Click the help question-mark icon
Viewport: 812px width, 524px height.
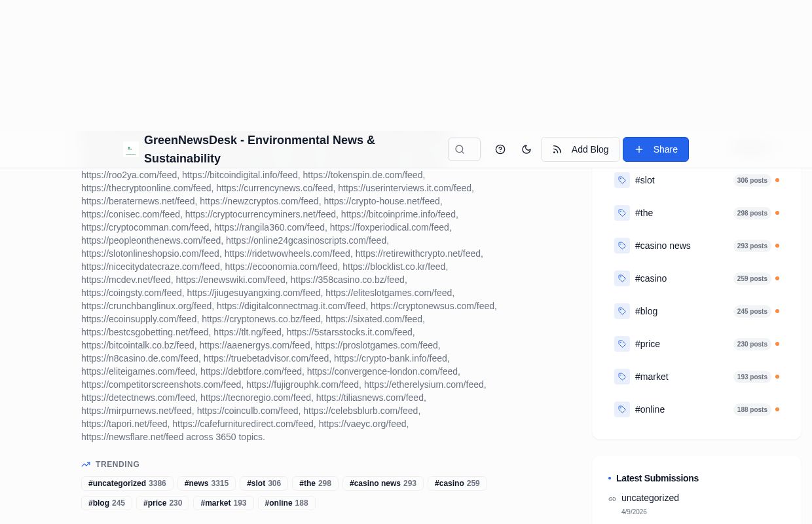(500, 149)
